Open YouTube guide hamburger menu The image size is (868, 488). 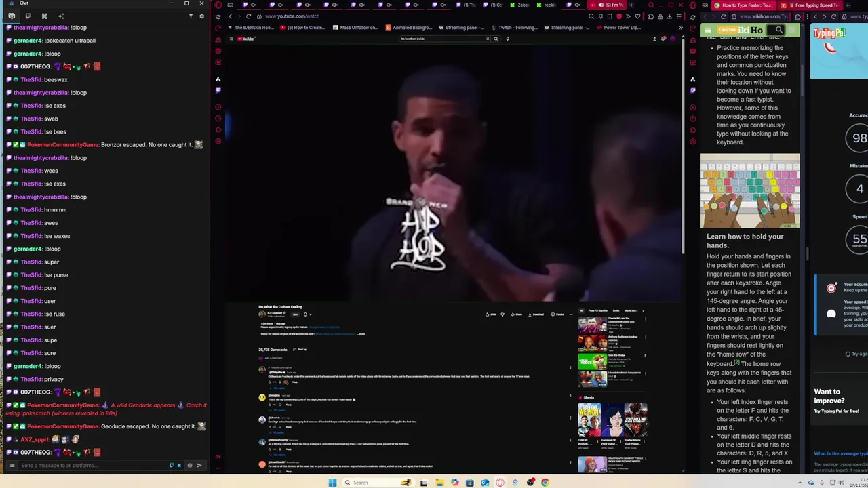tap(231, 39)
